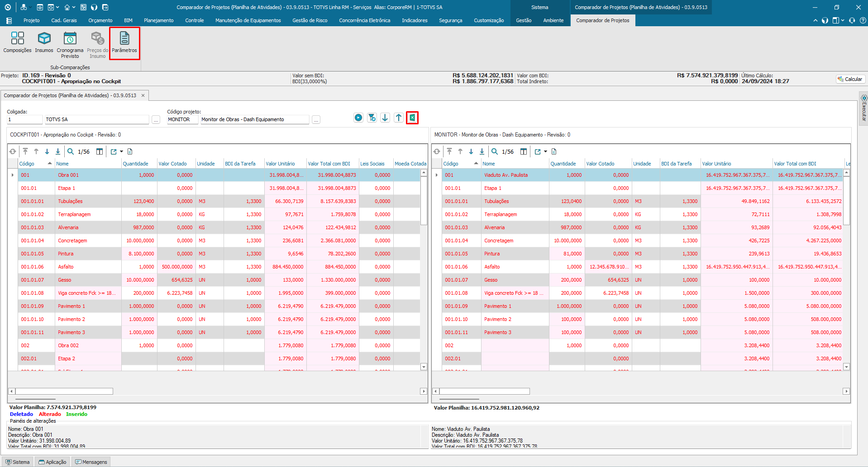Switch to the Mensagens bottom tab
Image resolution: width=868 pixels, height=467 pixels.
91,462
